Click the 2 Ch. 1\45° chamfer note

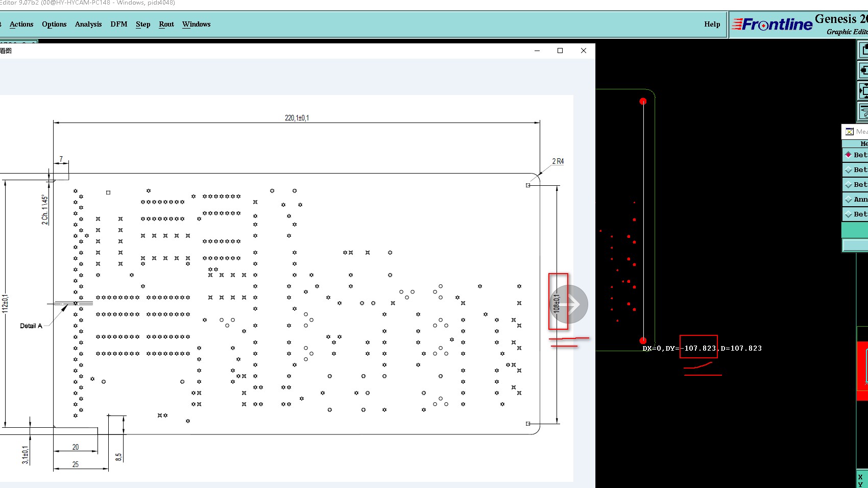pos(45,209)
